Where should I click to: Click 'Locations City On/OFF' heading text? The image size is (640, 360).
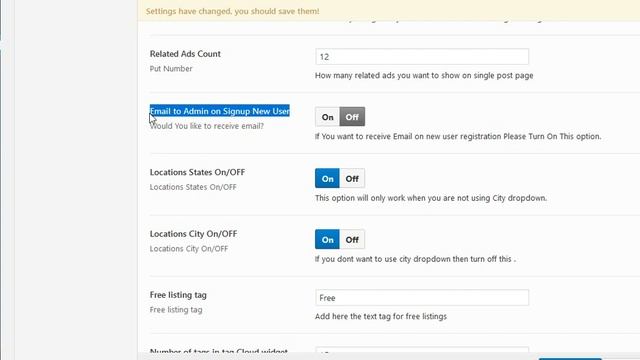pyautogui.click(x=193, y=234)
